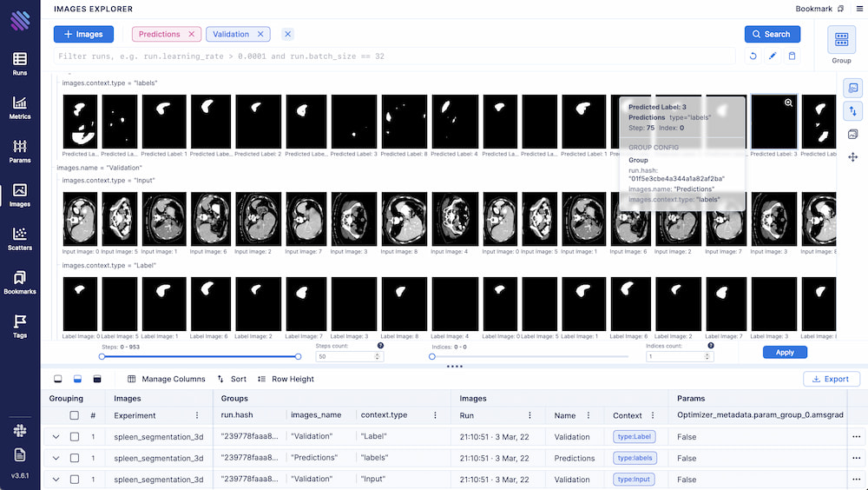Viewport: 868px width, 490px height.
Task: Click the image properties icon in right panel
Action: 853,88
